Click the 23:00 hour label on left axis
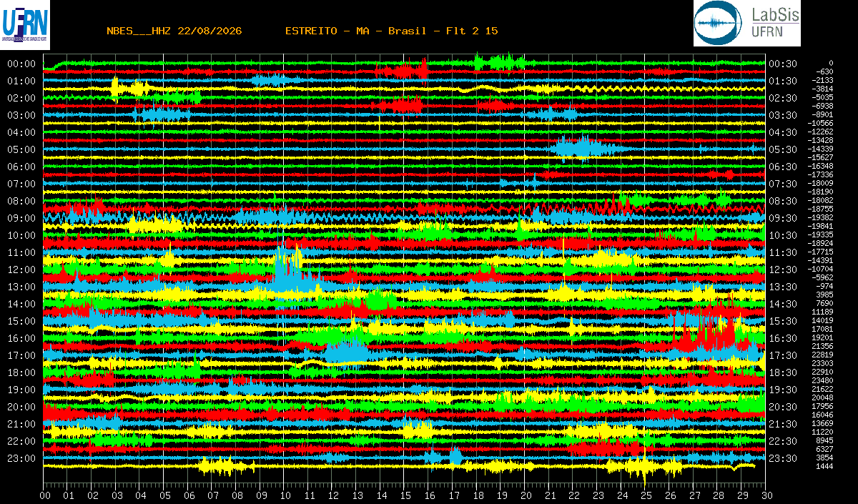This screenshot has height=504, width=858. pos(21,458)
